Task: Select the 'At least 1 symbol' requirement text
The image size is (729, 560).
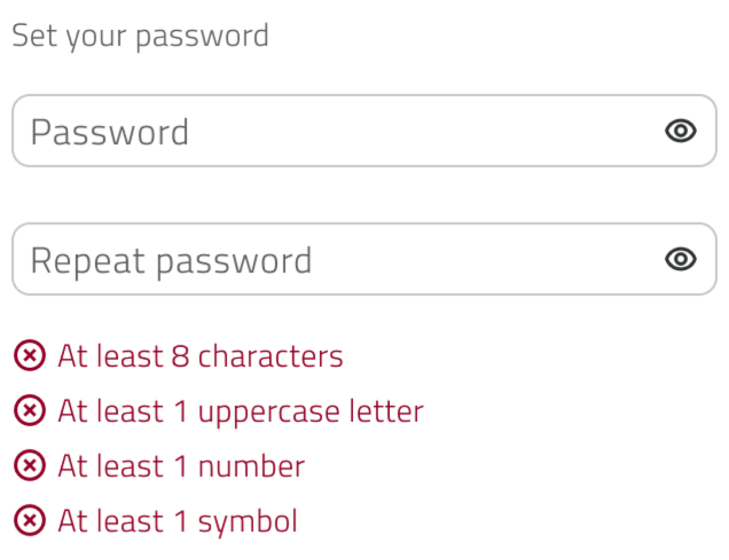Action: click(178, 520)
